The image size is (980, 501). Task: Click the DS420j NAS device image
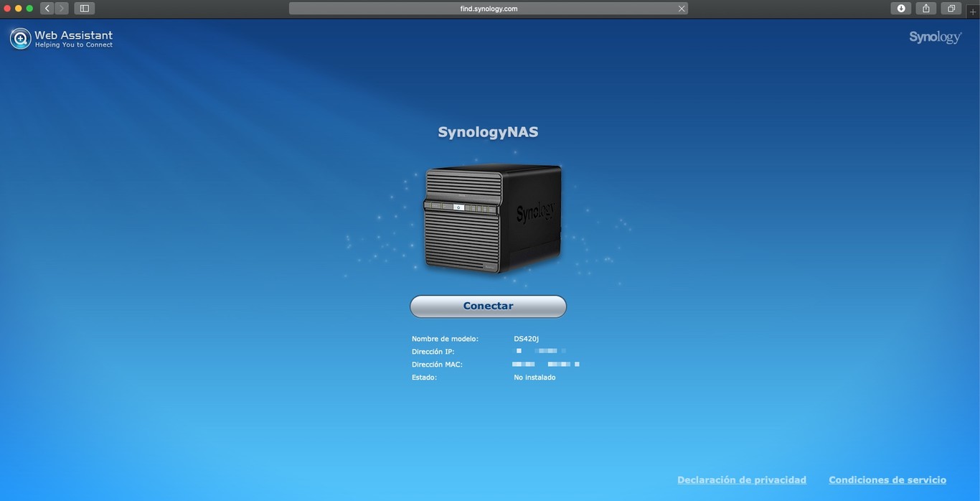coord(492,219)
